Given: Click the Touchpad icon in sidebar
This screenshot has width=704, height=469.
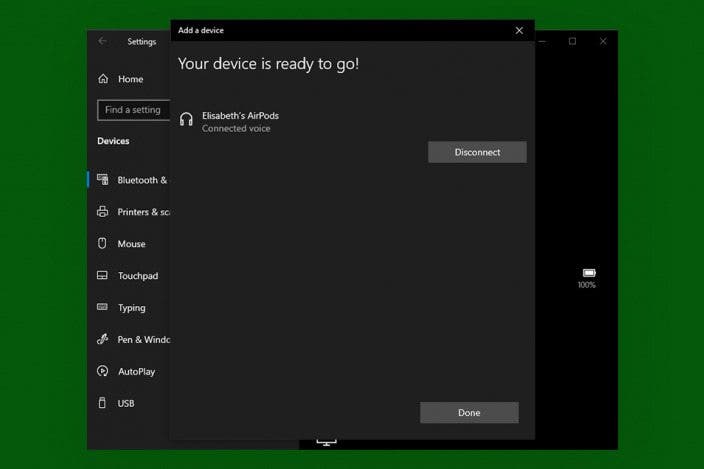Looking at the screenshot, I should (x=103, y=276).
